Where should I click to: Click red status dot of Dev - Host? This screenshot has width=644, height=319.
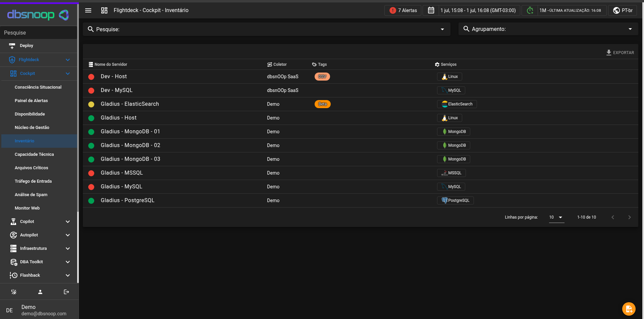pos(91,77)
